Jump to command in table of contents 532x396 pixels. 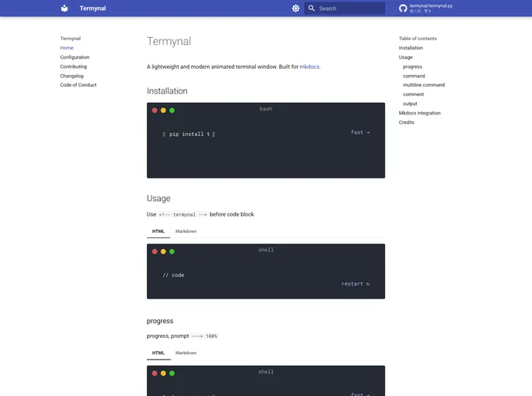414,76
